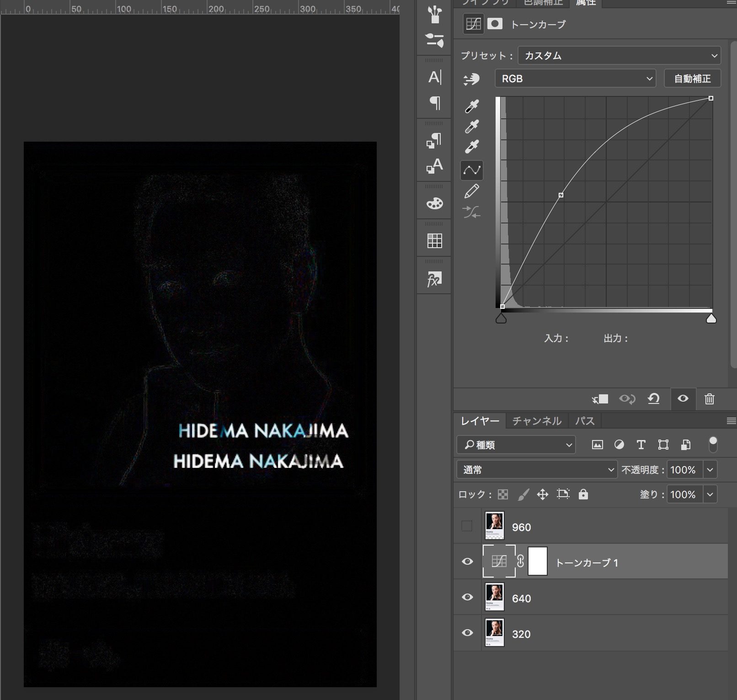This screenshot has width=737, height=700.
Task: Select the black point eyedropper in Curves
Action: (x=471, y=106)
